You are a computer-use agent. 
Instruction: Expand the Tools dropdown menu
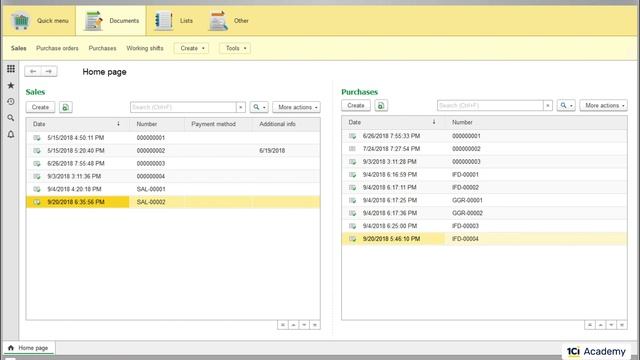point(235,48)
